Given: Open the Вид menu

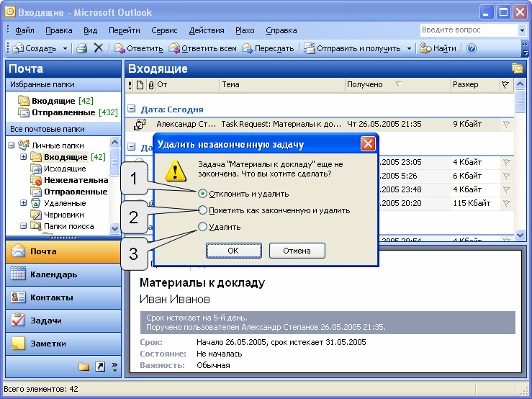Looking at the screenshot, I should click(x=90, y=30).
